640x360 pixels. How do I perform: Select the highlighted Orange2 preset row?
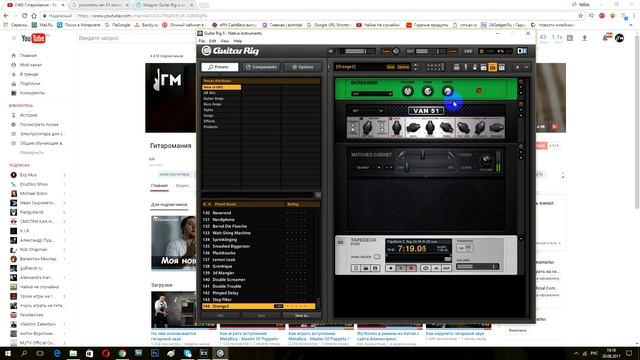click(259, 306)
